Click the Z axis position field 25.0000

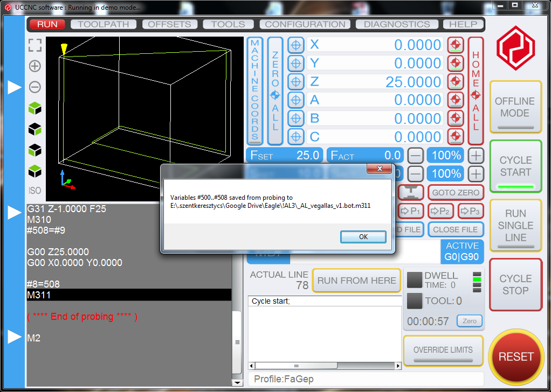(x=375, y=81)
